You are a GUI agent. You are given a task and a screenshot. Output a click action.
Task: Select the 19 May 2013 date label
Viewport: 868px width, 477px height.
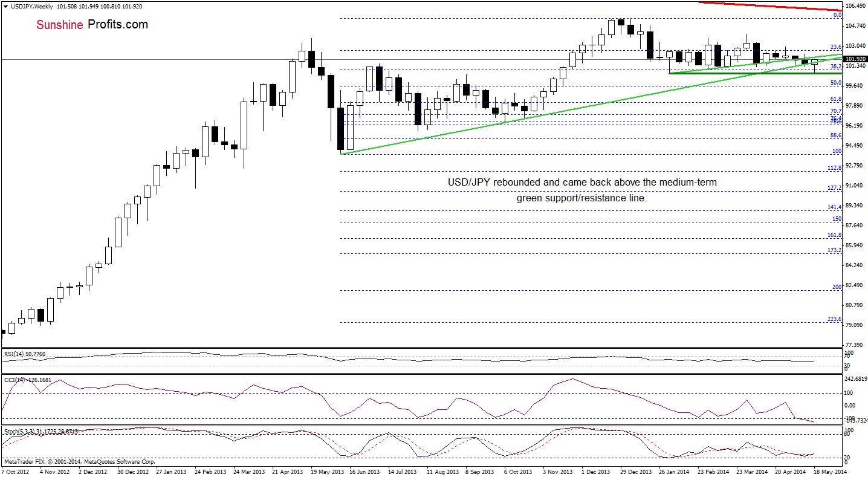pos(326,471)
